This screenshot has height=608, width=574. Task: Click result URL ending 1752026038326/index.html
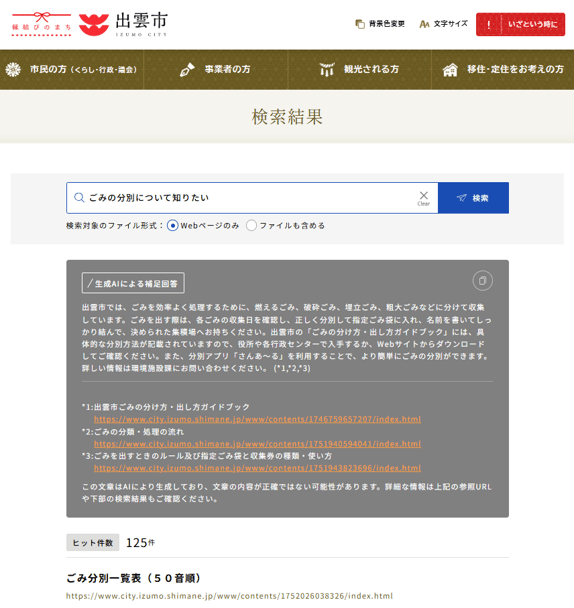coord(229,596)
